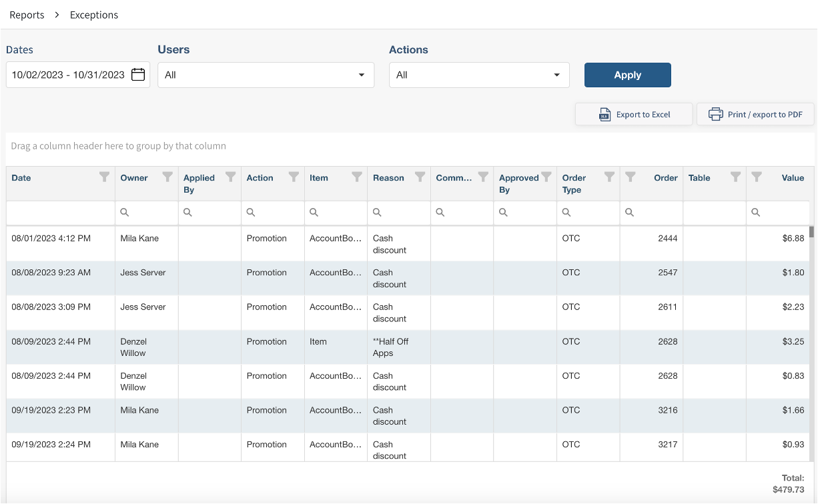Expand the Users dropdown
This screenshot has height=504, width=818.
(x=266, y=75)
